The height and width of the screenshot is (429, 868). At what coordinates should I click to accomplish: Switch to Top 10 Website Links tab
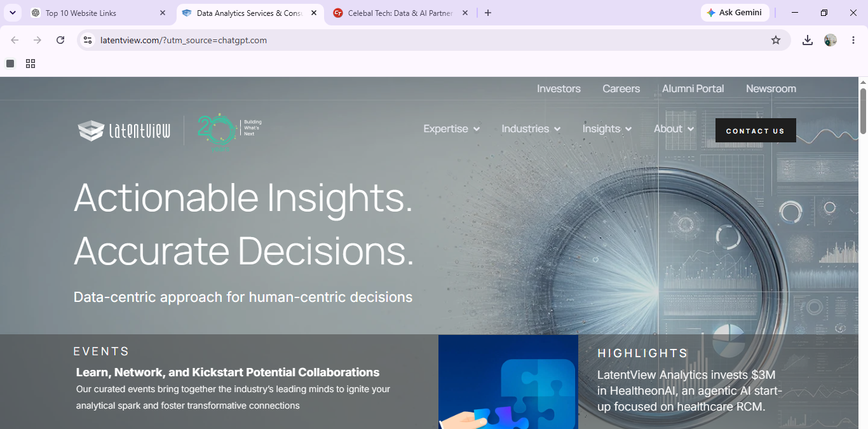click(98, 13)
